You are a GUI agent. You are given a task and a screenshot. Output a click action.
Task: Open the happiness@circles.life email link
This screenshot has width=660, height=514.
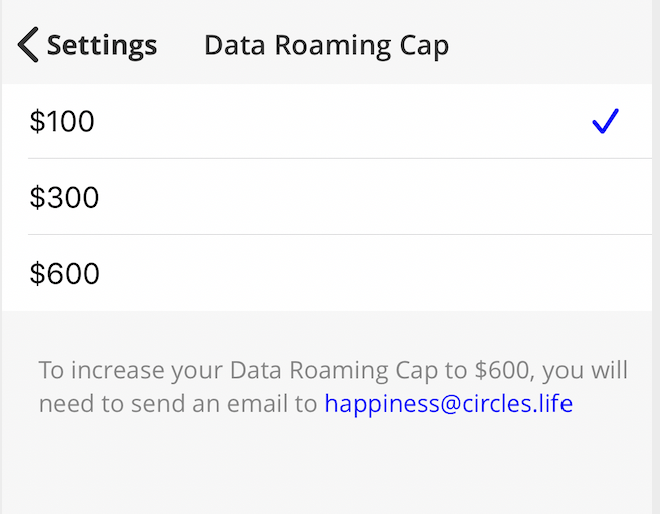448,404
